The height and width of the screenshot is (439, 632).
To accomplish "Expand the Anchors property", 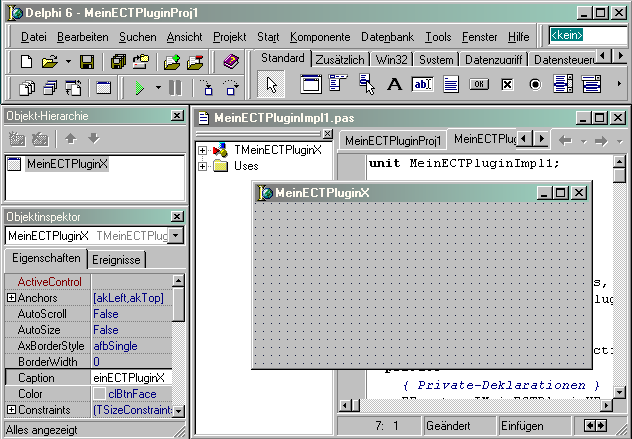I will pyautogui.click(x=11, y=298).
